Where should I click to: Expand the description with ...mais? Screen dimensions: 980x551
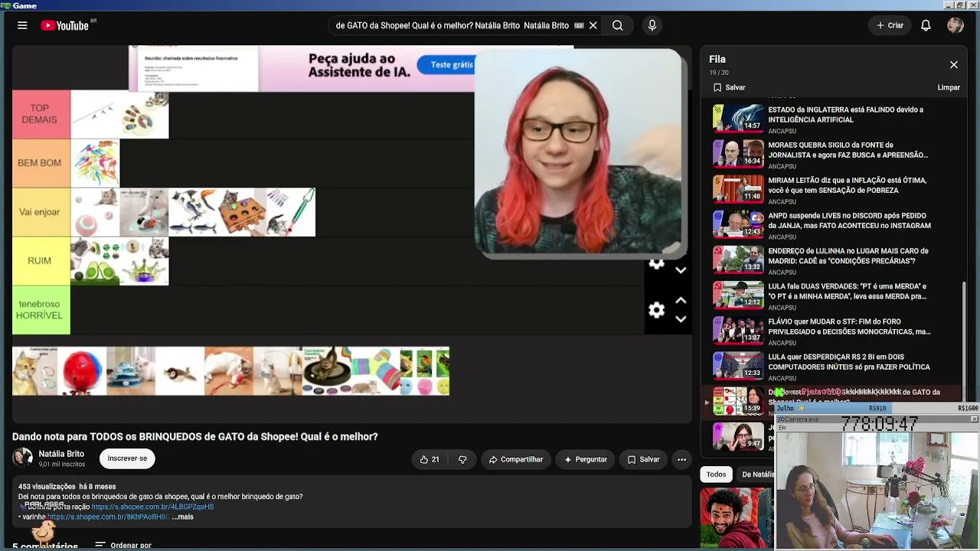183,517
